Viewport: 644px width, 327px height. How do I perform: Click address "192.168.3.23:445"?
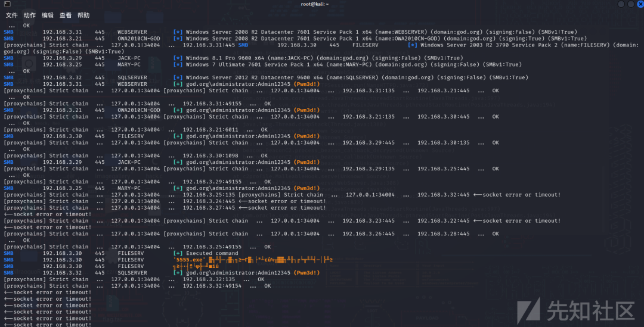click(369, 221)
